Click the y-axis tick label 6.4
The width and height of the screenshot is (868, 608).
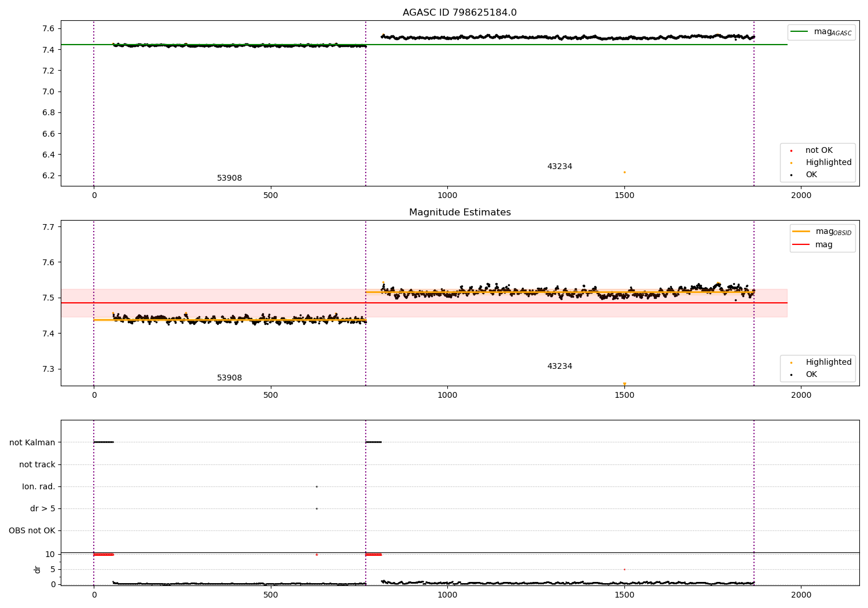pyautogui.click(x=49, y=155)
